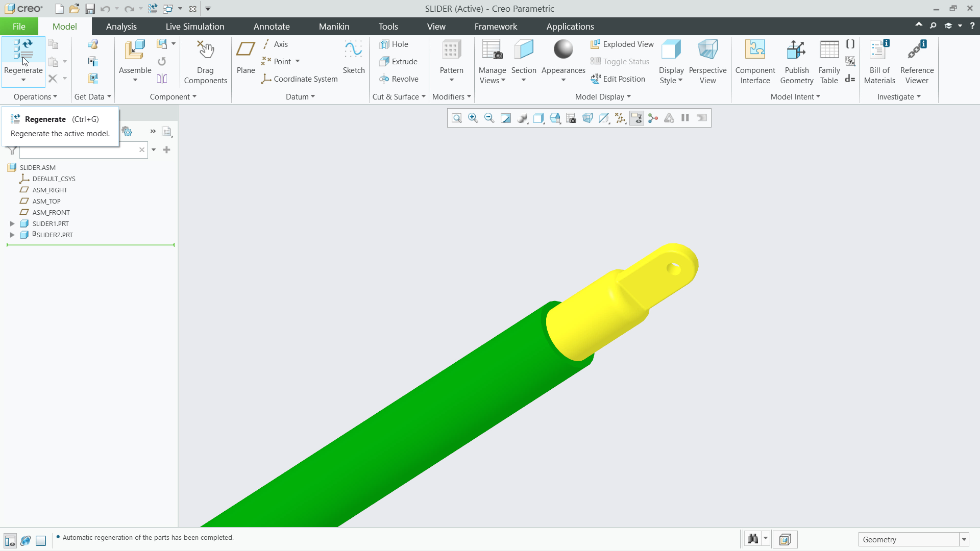This screenshot has height=551, width=980.
Task: Select ASM_FRONT in the model tree
Action: point(50,212)
